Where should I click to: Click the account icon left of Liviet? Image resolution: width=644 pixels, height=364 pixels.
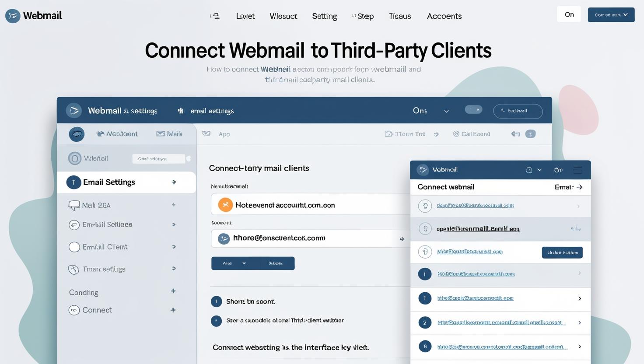pyautogui.click(x=215, y=16)
